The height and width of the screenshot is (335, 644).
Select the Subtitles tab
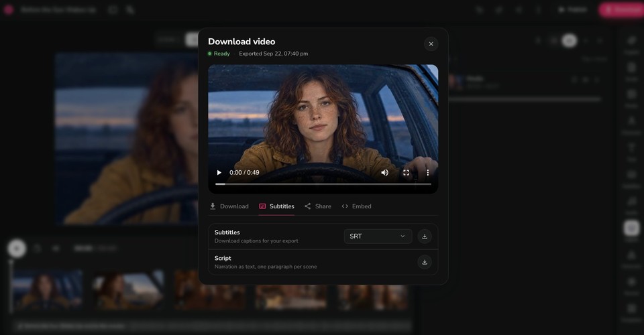tap(276, 206)
